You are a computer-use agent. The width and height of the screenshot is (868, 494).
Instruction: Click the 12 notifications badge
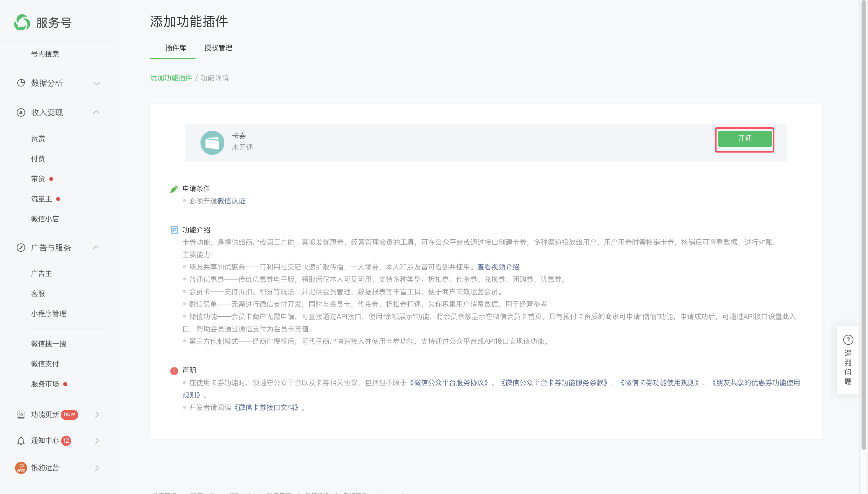66,441
